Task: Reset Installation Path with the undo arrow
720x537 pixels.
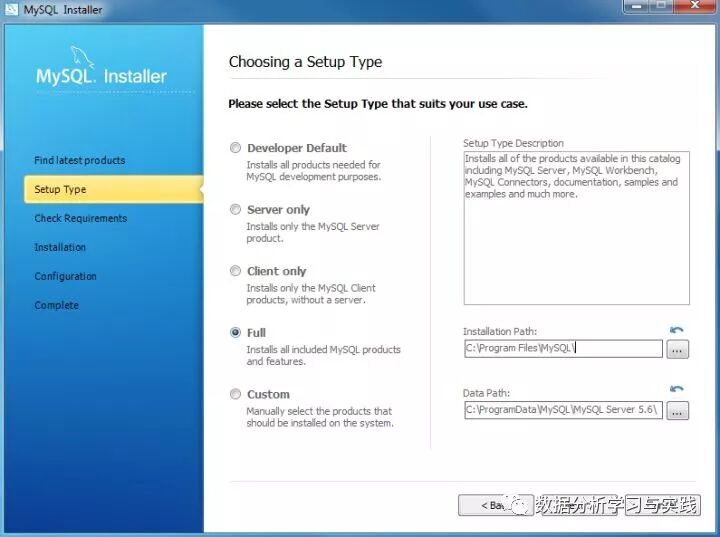Action: tap(676, 330)
